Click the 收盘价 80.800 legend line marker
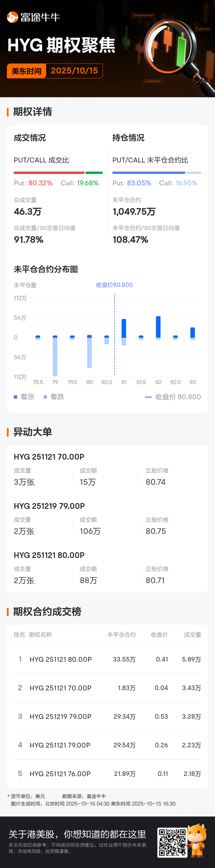Screen dimensions: 215x868 (148, 397)
